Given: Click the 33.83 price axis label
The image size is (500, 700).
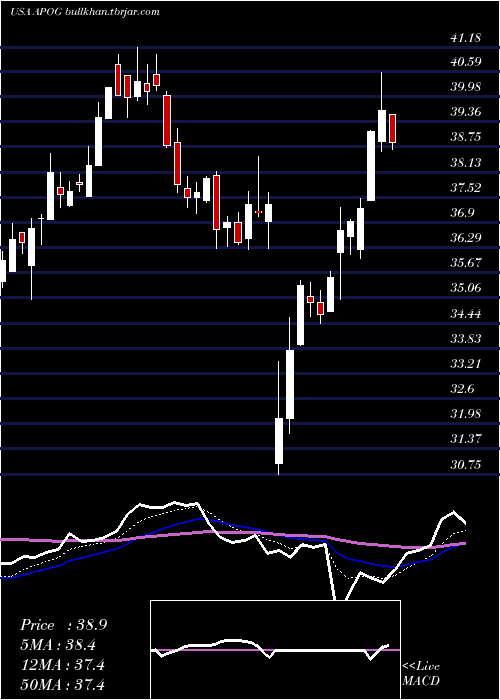Looking at the screenshot, I should pyautogui.click(x=466, y=338).
